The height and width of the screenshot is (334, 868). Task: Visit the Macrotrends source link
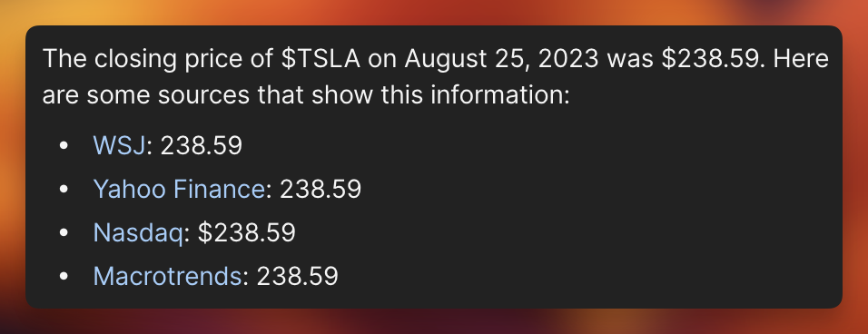click(x=167, y=275)
